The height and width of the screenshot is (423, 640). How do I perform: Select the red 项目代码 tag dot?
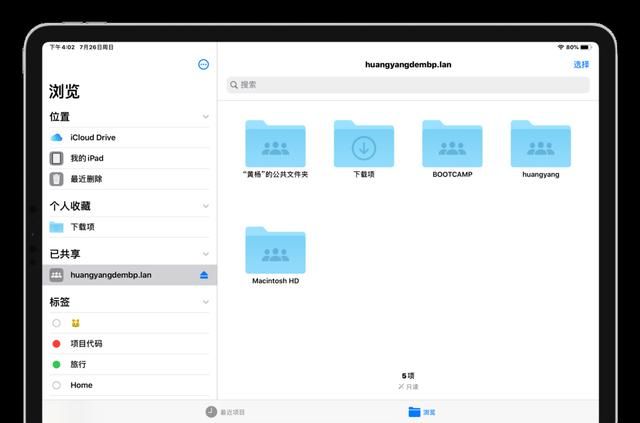56,344
